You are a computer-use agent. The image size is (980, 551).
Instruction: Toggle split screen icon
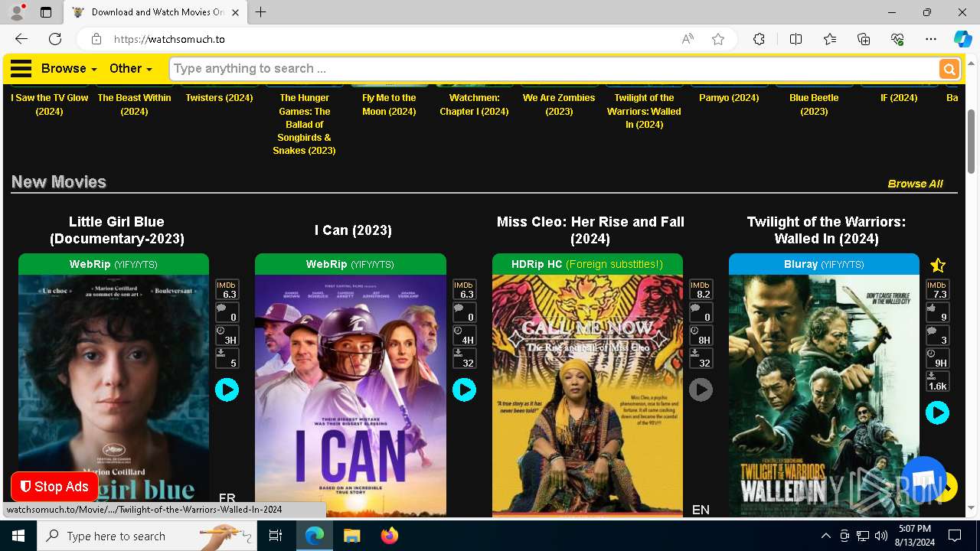(x=795, y=39)
